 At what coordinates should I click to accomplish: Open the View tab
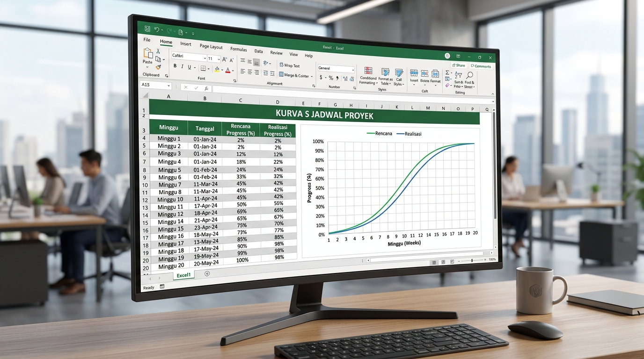coord(293,54)
